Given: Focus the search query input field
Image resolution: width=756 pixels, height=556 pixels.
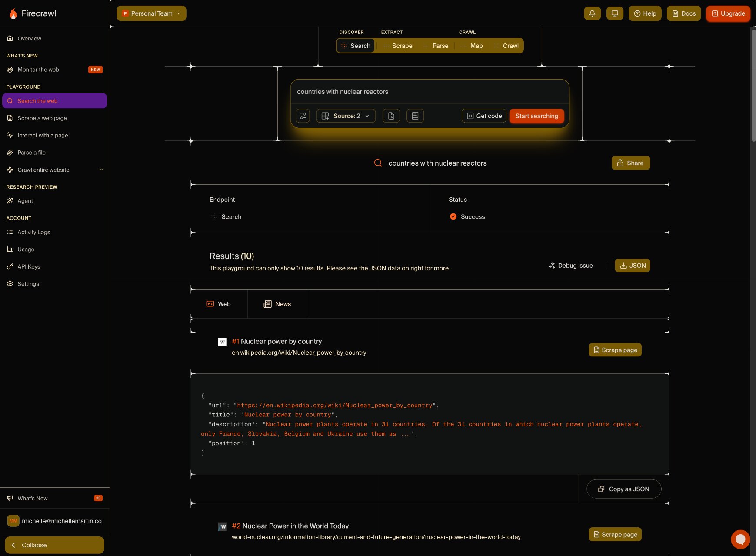Looking at the screenshot, I should (430, 92).
